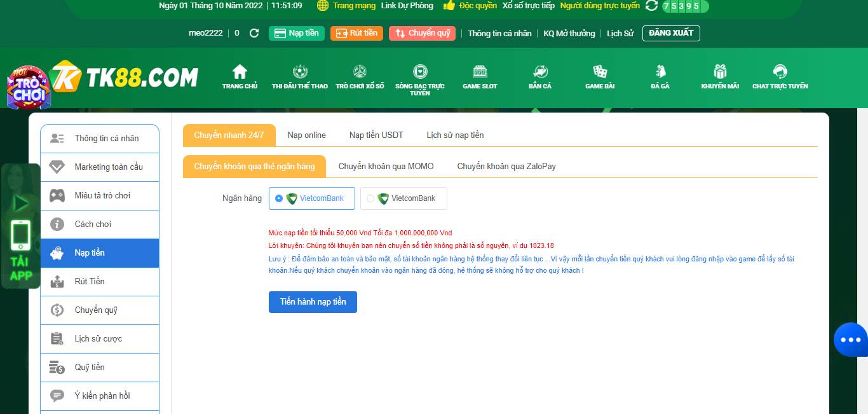Screen dimensions: 868x414
Task: Refresh the account balance icon
Action: click(254, 33)
